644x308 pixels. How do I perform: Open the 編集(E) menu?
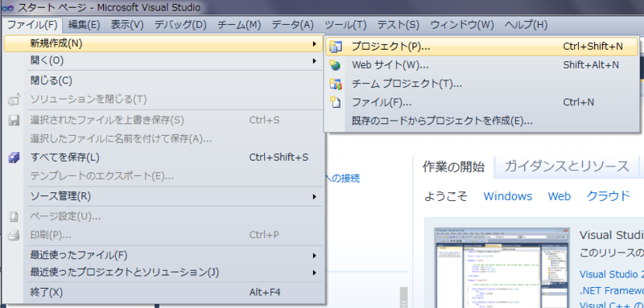(x=85, y=25)
